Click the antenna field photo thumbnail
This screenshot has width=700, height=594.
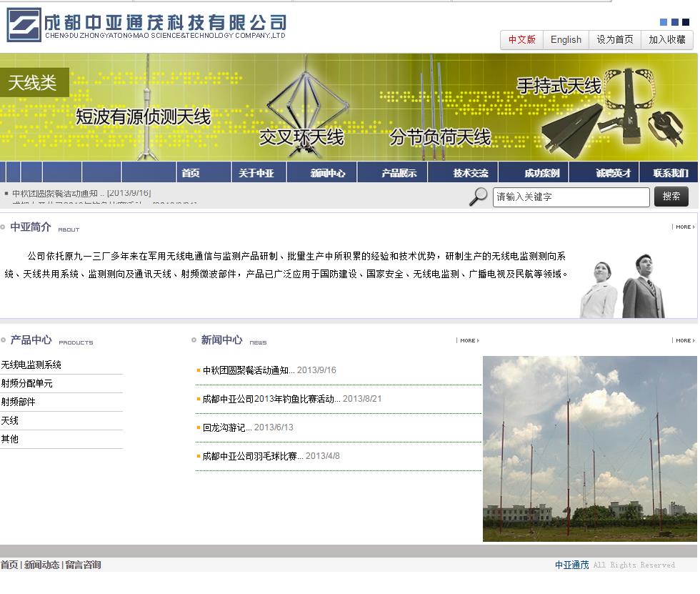click(590, 449)
